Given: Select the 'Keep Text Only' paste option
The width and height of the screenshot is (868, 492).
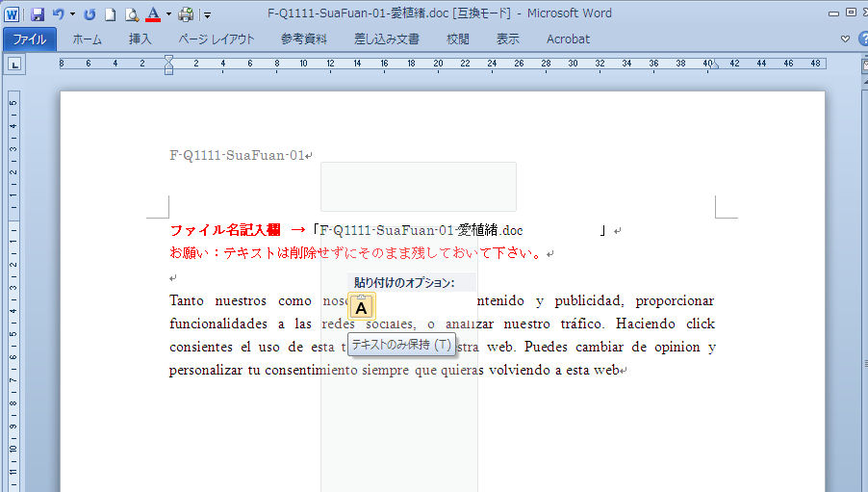Looking at the screenshot, I should 361,308.
